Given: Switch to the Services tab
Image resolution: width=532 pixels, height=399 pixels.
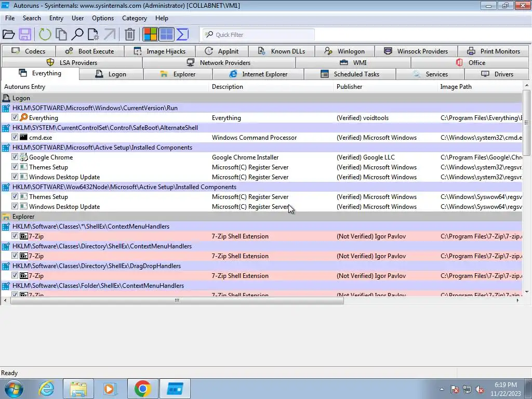Looking at the screenshot, I should click(x=430, y=74).
